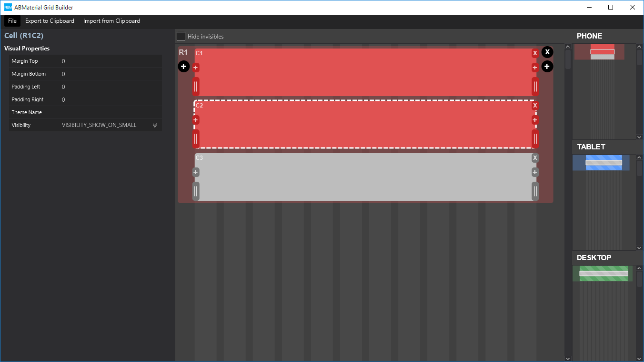Add row via black plus right of R1
This screenshot has width=644, height=362.
point(547,67)
